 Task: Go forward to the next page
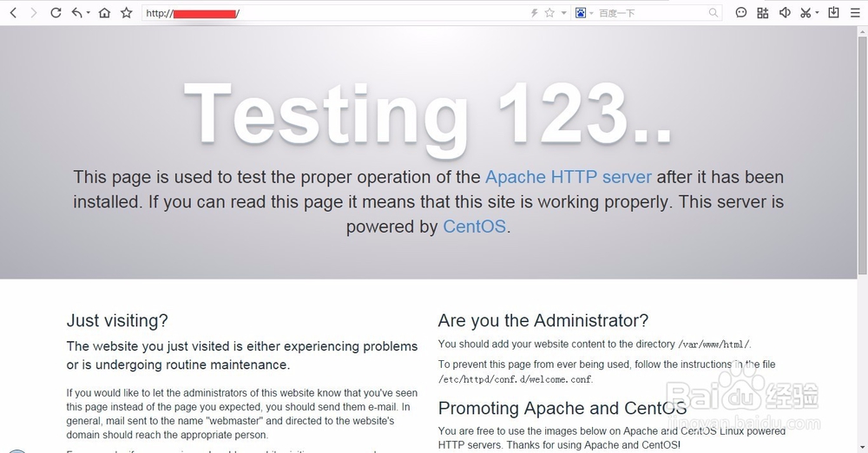(34, 13)
